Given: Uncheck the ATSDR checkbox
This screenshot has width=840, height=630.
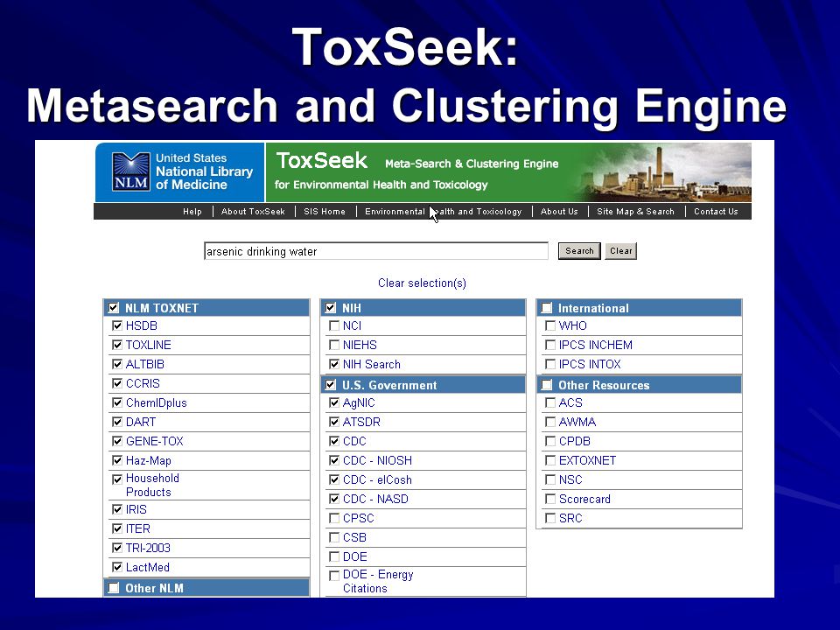Looking at the screenshot, I should pyautogui.click(x=334, y=422).
